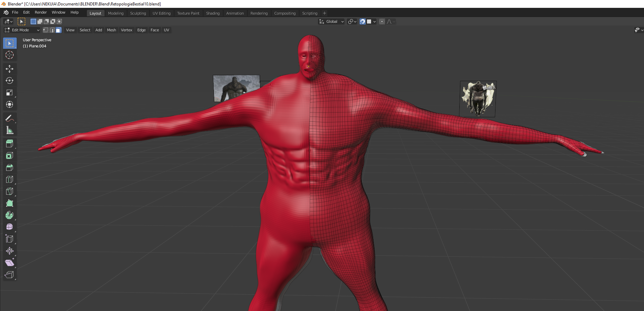
Task: Select the 3D Cursor tool
Action: 10,55
